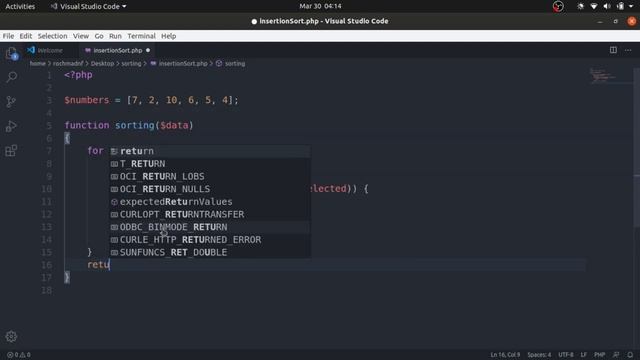
Task: Click the sorting folder breadcrumb
Action: [x=131, y=64]
